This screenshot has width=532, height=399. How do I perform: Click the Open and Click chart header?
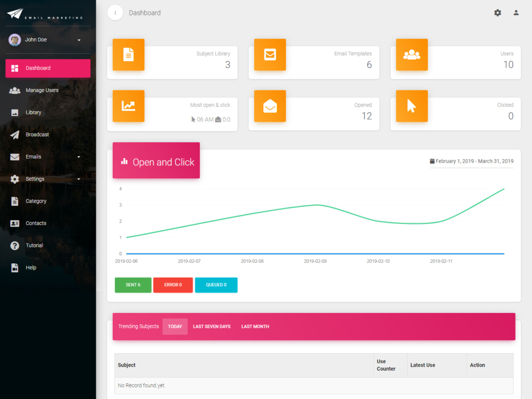pos(156,161)
